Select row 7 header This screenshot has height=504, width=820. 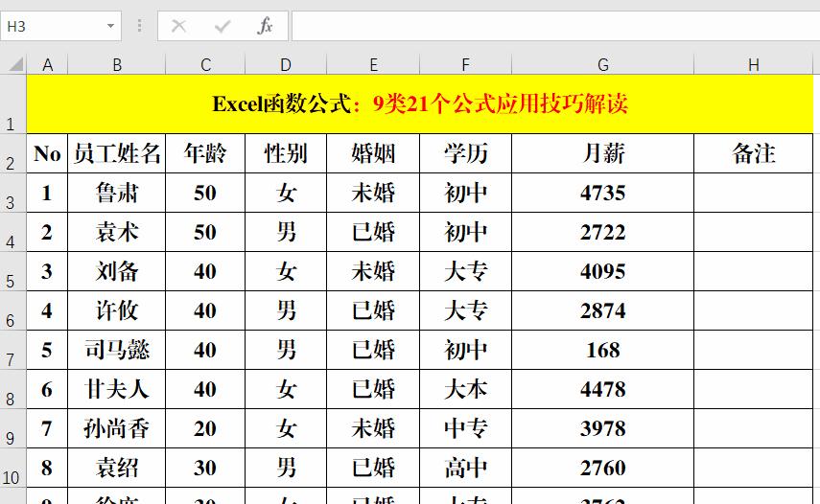click(x=13, y=350)
